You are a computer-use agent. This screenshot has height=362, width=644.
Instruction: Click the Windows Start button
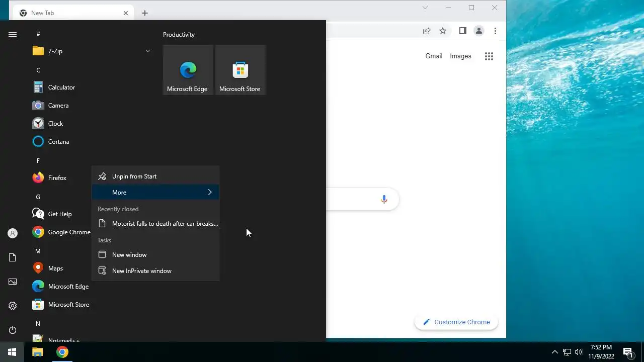click(x=12, y=352)
